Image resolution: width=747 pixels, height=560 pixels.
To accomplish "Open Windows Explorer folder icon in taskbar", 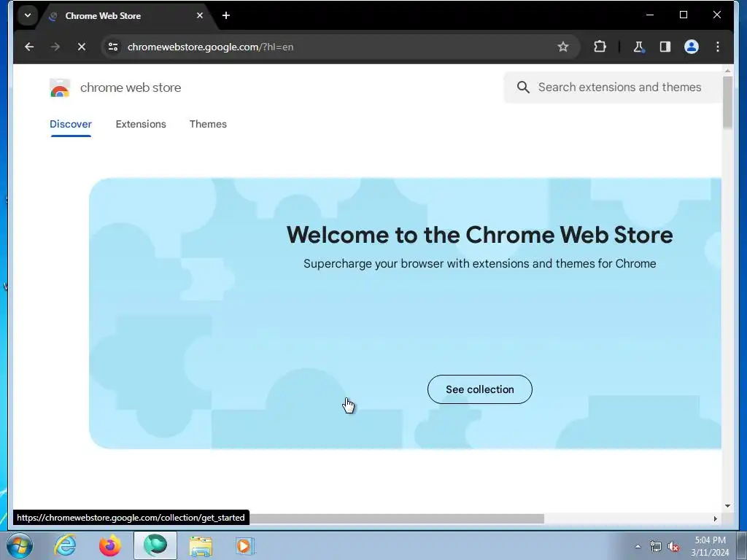I will tap(201, 545).
